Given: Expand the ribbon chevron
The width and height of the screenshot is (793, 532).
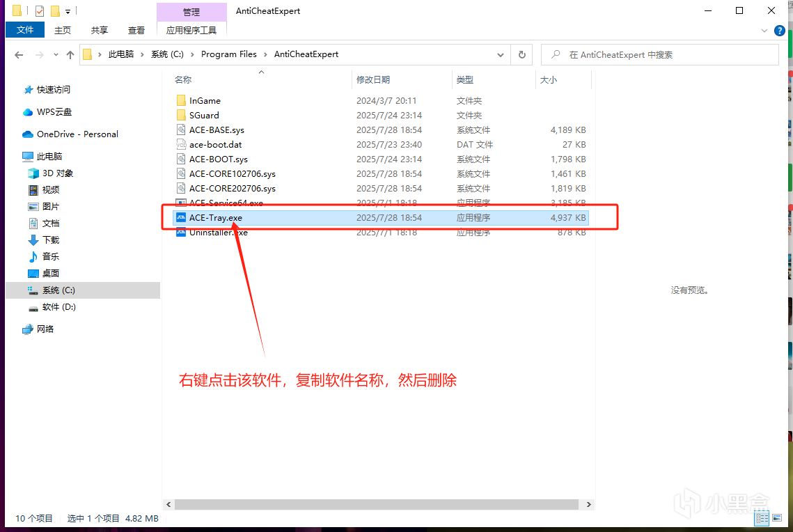Looking at the screenshot, I should click(x=764, y=31).
